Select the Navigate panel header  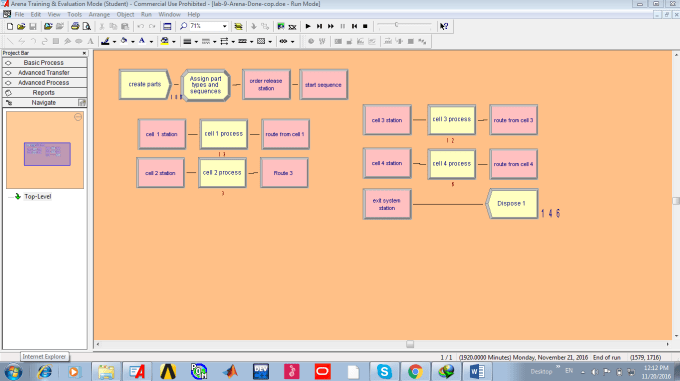coord(45,103)
